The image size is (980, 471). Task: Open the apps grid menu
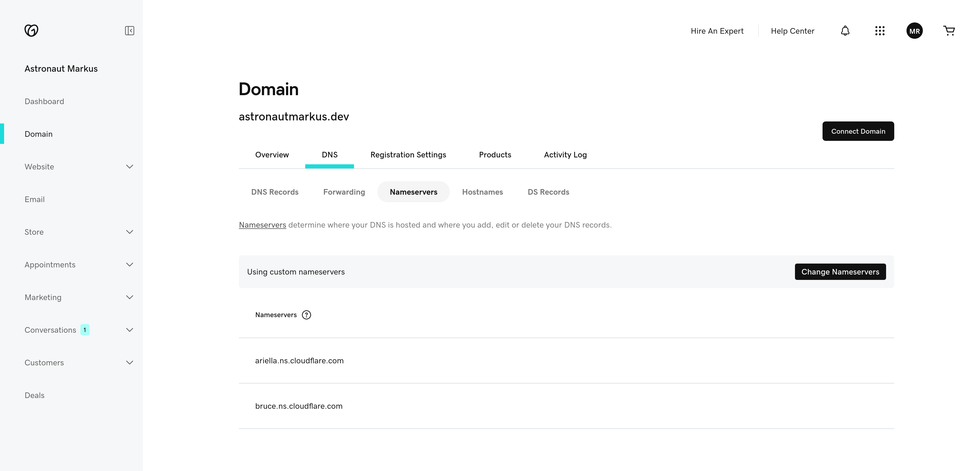pyautogui.click(x=880, y=30)
